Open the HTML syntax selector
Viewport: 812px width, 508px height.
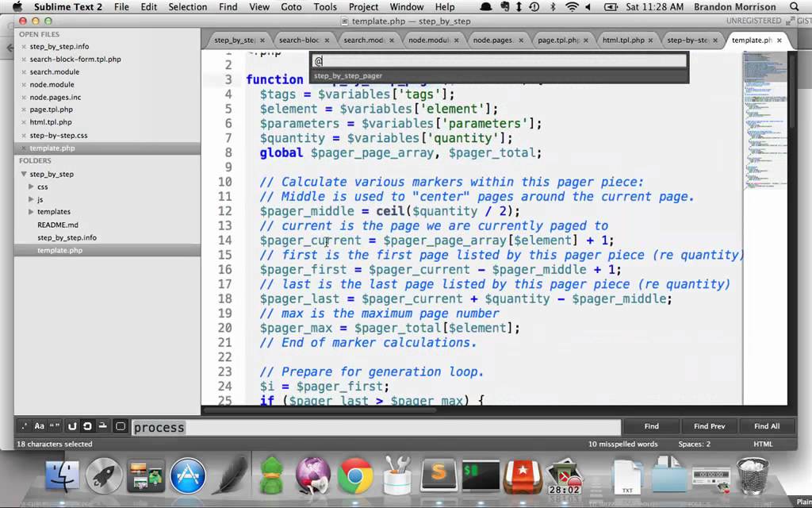(763, 444)
